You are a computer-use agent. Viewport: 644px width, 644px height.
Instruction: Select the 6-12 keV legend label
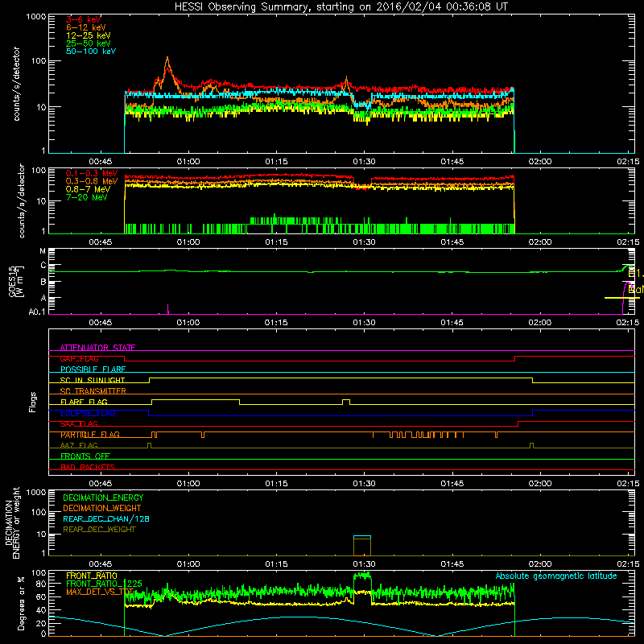pyautogui.click(x=86, y=27)
